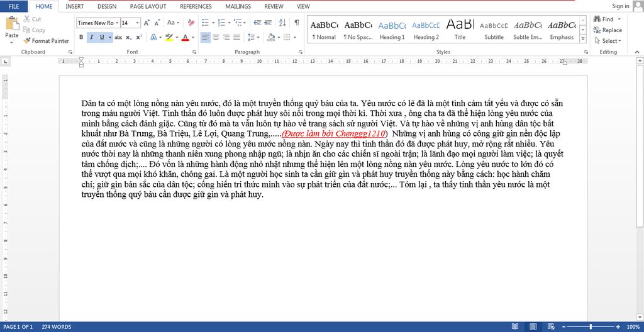644x332 pixels.
Task: Open the Select dropdown in Editing
Action: coord(608,41)
